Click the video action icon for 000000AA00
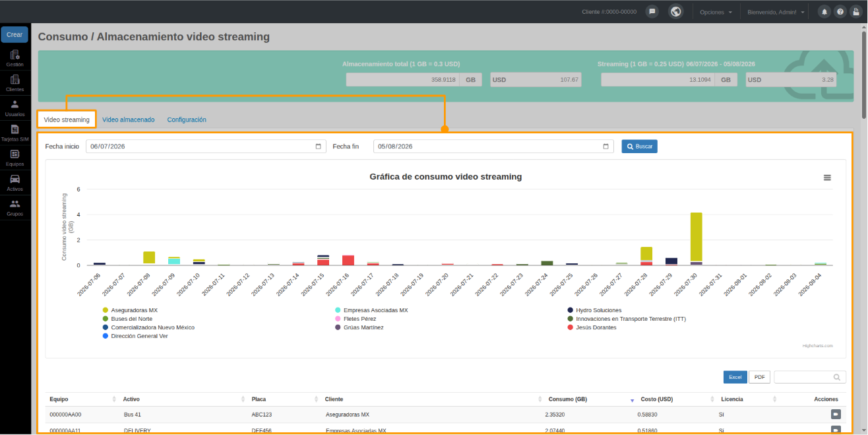This screenshot has width=868, height=435. point(836,415)
